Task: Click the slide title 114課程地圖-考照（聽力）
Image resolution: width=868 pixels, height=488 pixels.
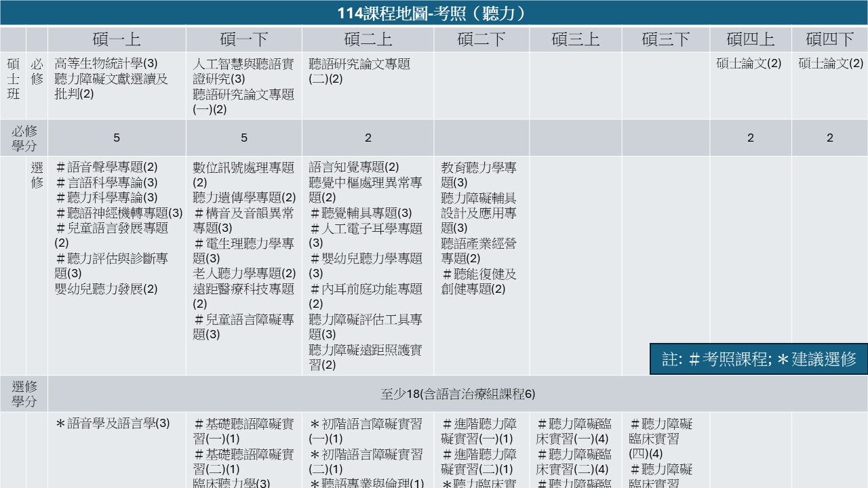Action: click(x=433, y=13)
